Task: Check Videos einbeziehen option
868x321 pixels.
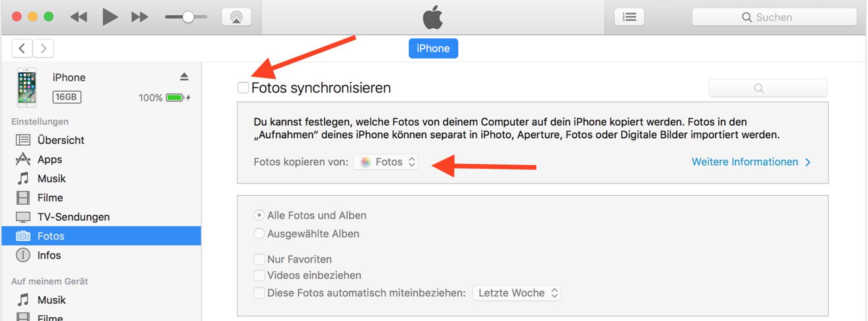Action: coord(259,276)
